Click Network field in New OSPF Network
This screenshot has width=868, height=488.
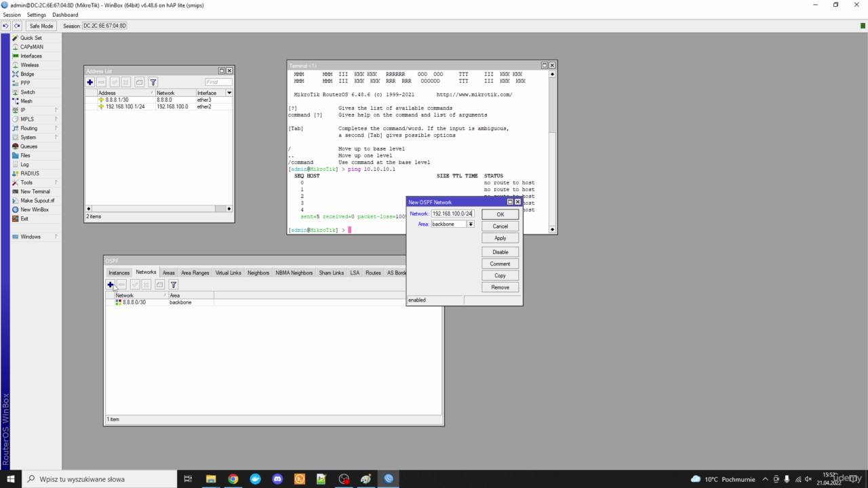452,213
